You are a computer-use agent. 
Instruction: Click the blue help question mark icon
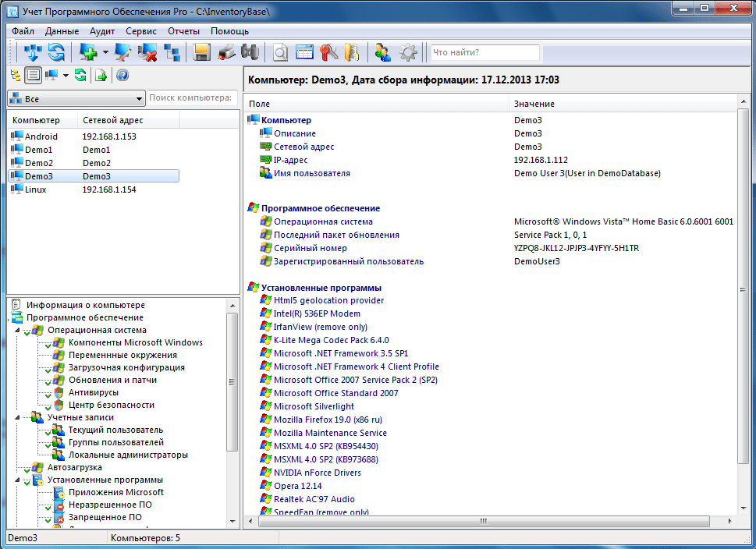[x=122, y=75]
